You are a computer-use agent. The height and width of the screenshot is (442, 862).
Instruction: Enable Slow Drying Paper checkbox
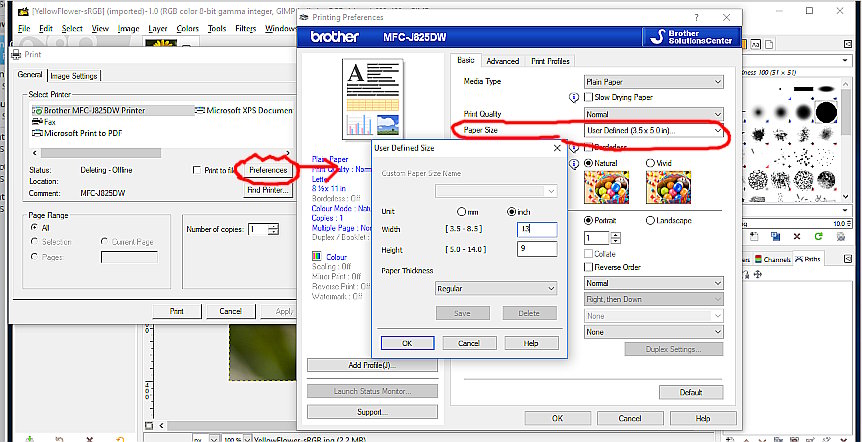tap(588, 97)
